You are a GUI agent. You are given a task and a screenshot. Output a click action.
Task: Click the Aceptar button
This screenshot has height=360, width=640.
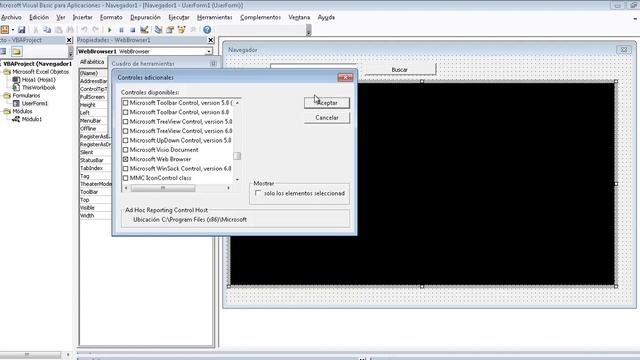point(327,103)
